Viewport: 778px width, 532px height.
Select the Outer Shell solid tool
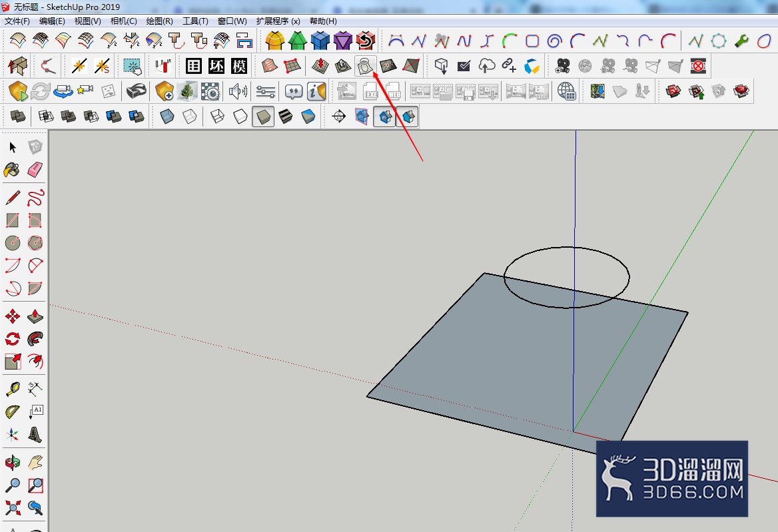[x=18, y=117]
